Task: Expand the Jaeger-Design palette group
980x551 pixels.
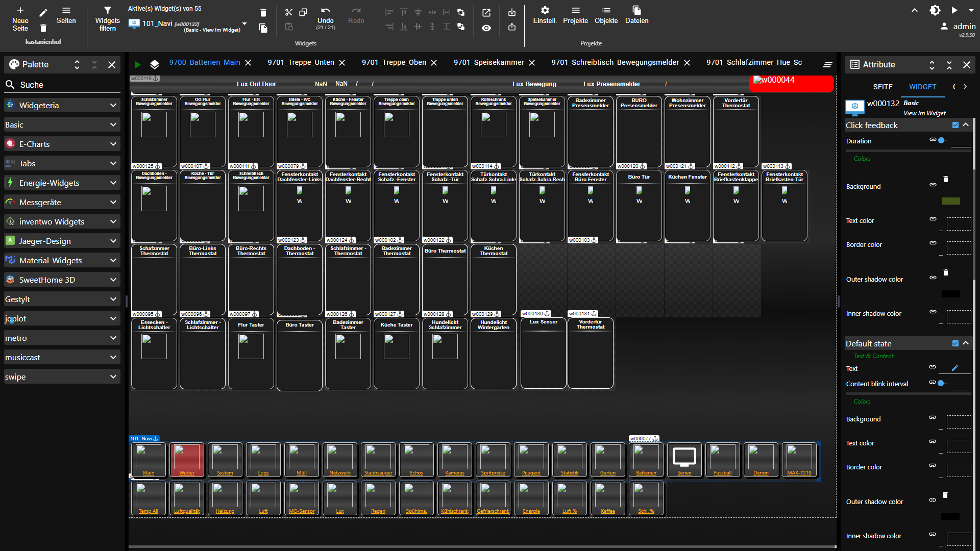Action: click(62, 241)
